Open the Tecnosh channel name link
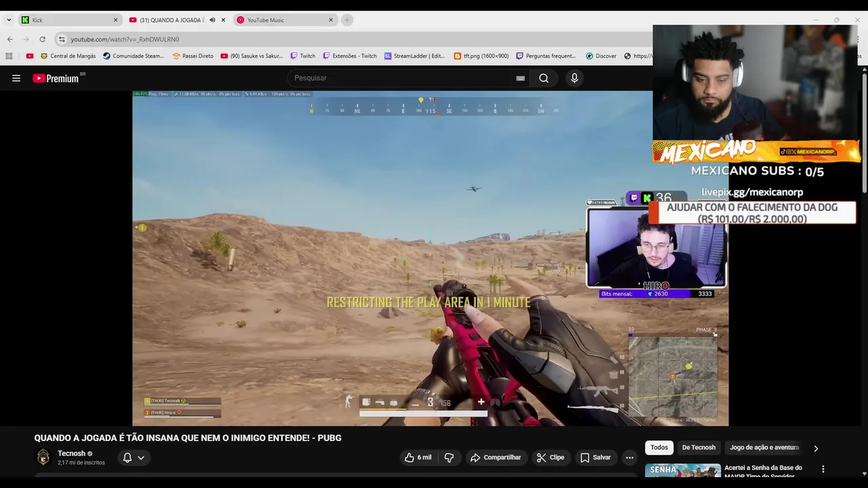Viewport: 868px width, 488px height. point(71,453)
